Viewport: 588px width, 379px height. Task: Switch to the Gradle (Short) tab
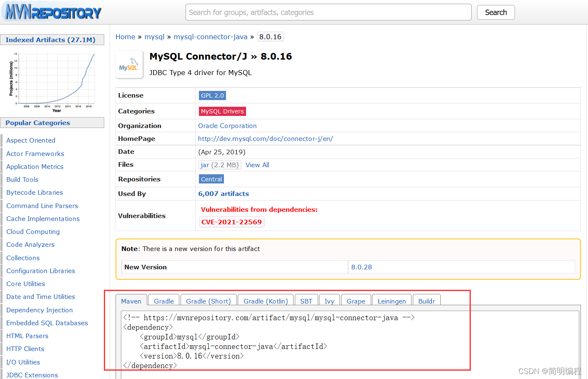[x=209, y=301]
